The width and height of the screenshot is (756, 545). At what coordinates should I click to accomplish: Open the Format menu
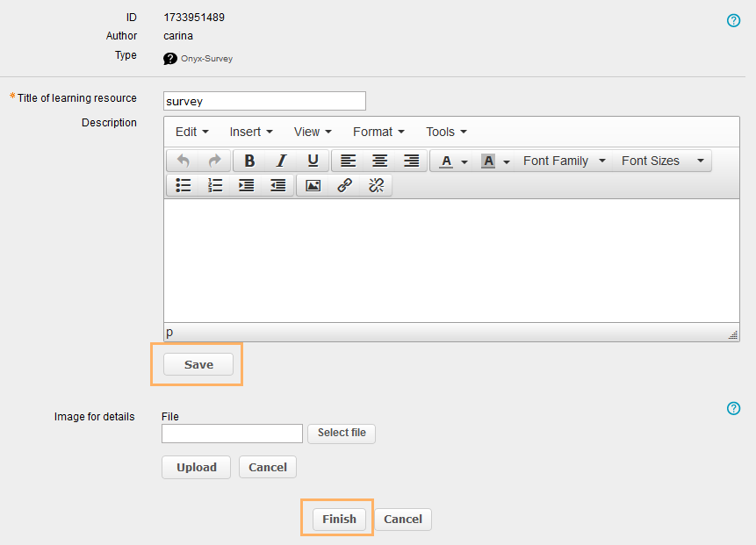(378, 132)
